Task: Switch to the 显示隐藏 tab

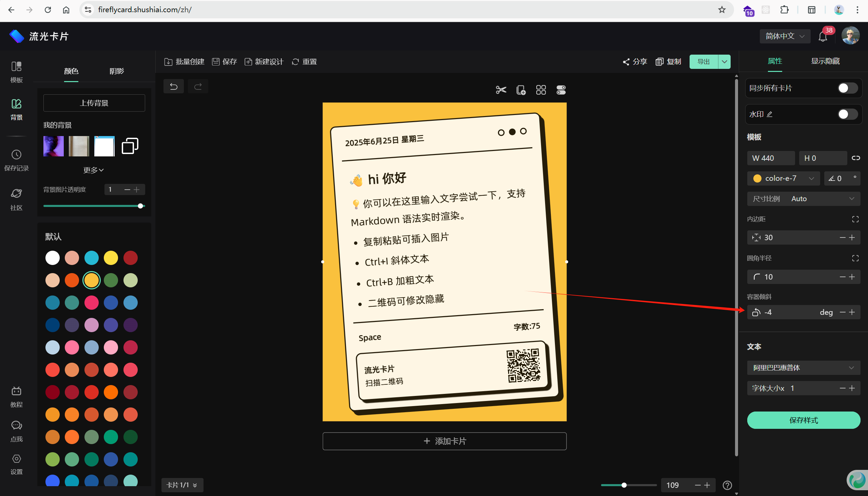Action: (825, 61)
